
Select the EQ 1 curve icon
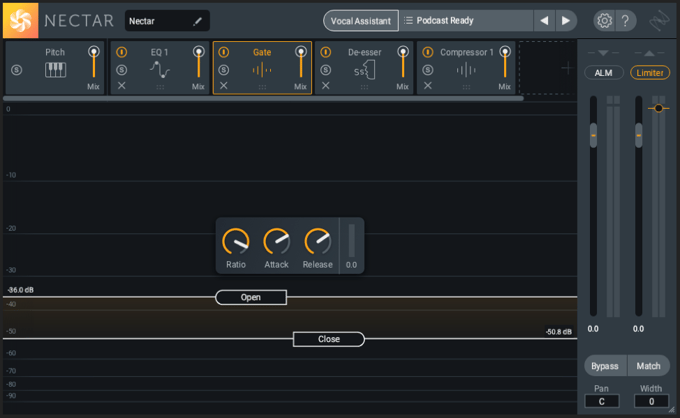[160, 70]
